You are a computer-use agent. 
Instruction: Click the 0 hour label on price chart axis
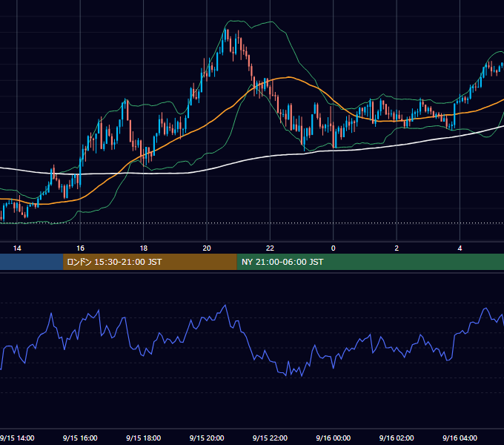pyautogui.click(x=334, y=248)
